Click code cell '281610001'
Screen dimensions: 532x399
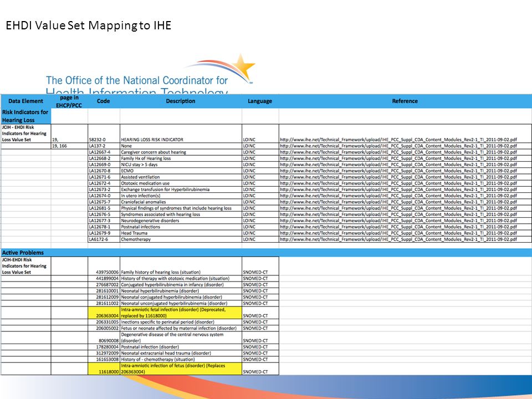[x=104, y=291]
